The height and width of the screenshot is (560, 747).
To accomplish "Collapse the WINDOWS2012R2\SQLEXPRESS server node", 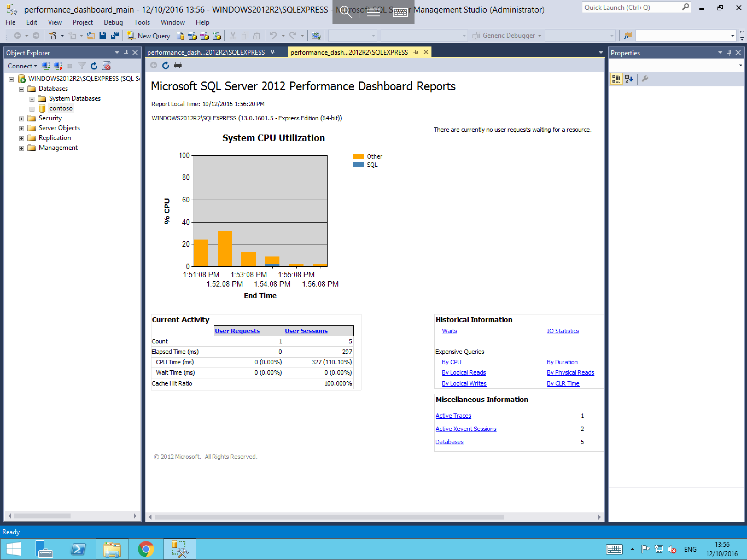I will tap(11, 79).
